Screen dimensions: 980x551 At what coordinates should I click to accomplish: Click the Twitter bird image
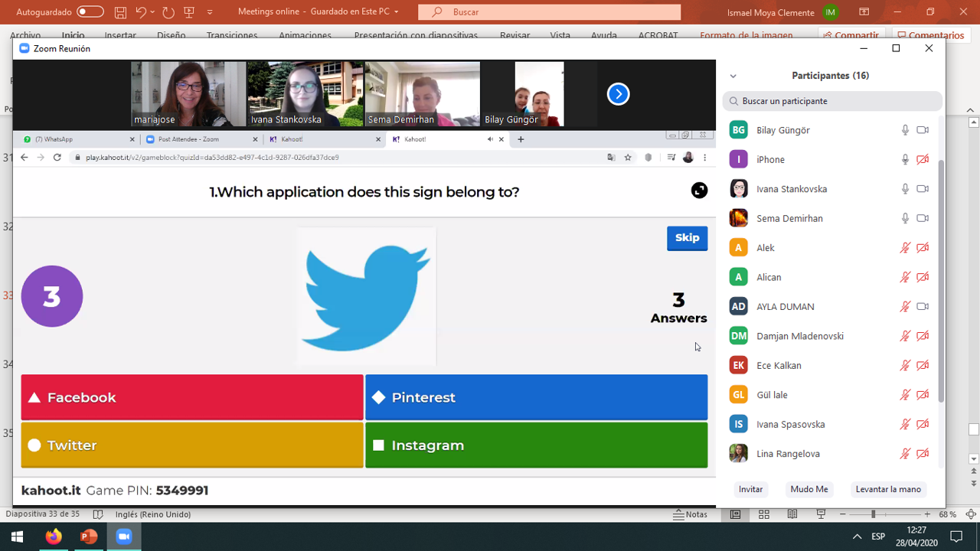coord(367,296)
